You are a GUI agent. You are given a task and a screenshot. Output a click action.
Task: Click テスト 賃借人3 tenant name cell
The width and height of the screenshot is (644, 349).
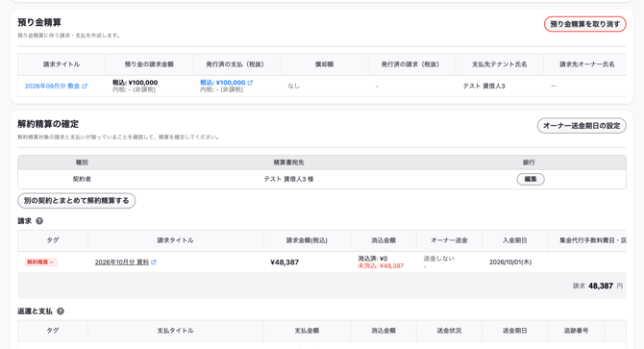(483, 86)
